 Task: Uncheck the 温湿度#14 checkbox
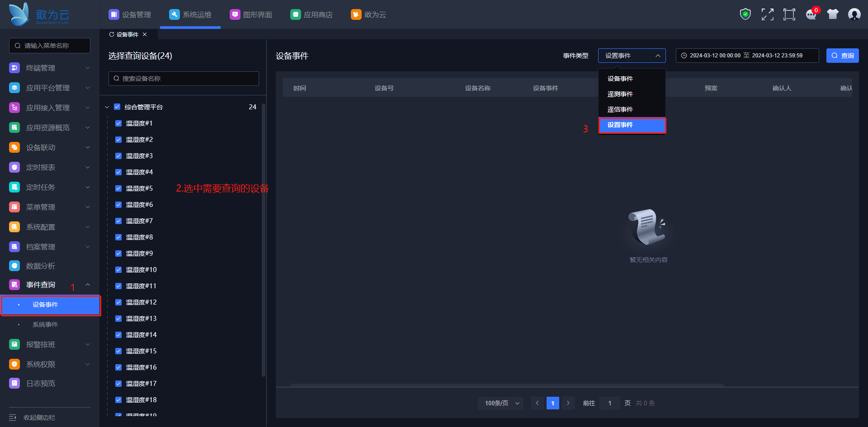point(118,335)
